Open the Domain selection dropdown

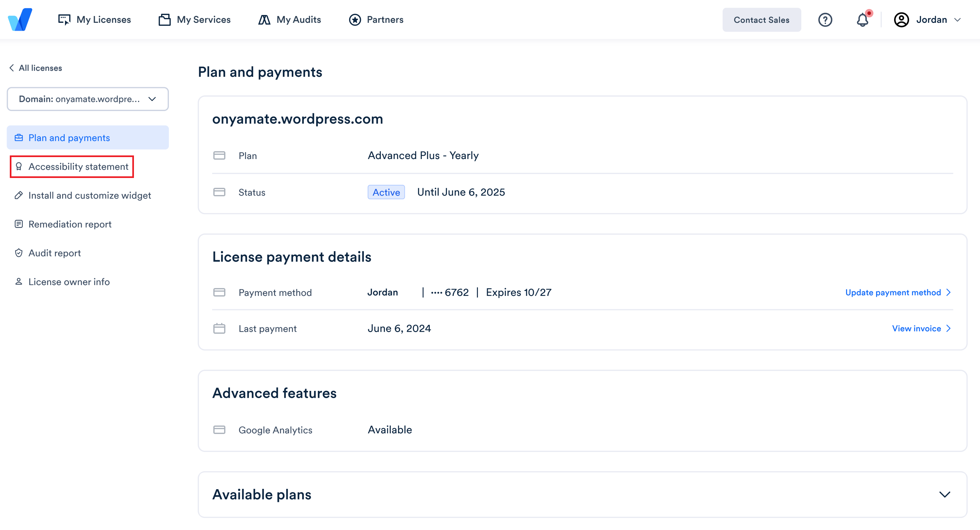[88, 99]
